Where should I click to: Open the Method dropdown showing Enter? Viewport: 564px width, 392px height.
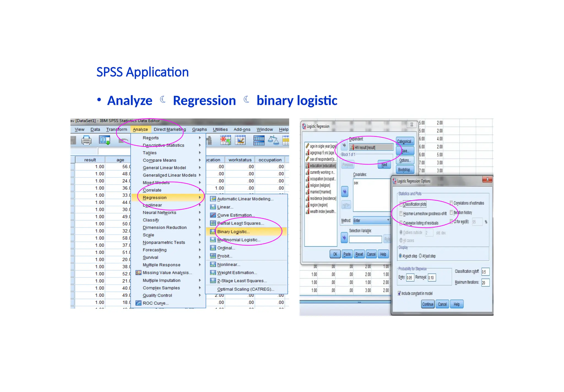[372, 220]
